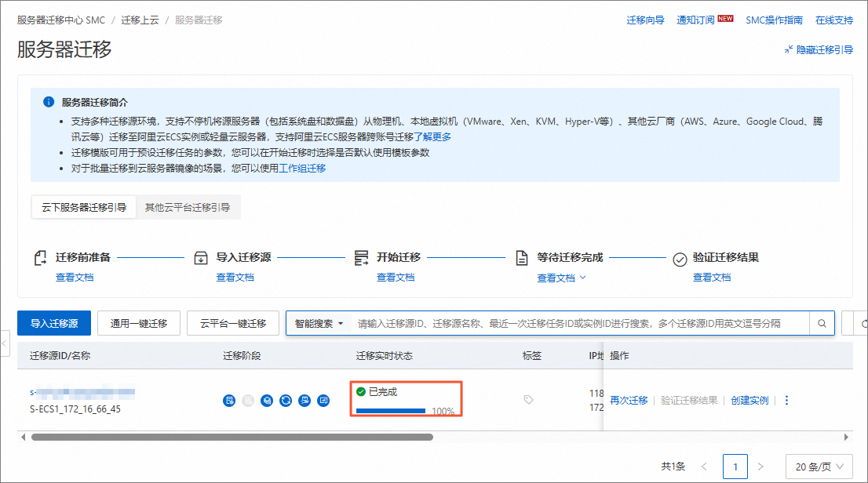Click the 已完成 status text
Viewport: 868px width, 483px height.
[383, 392]
